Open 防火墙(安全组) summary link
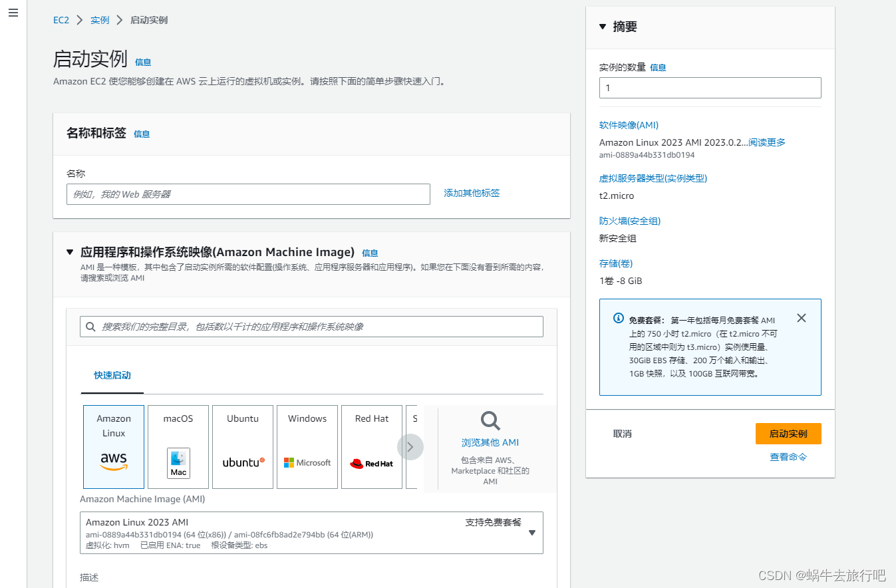896x588 pixels. tap(630, 221)
